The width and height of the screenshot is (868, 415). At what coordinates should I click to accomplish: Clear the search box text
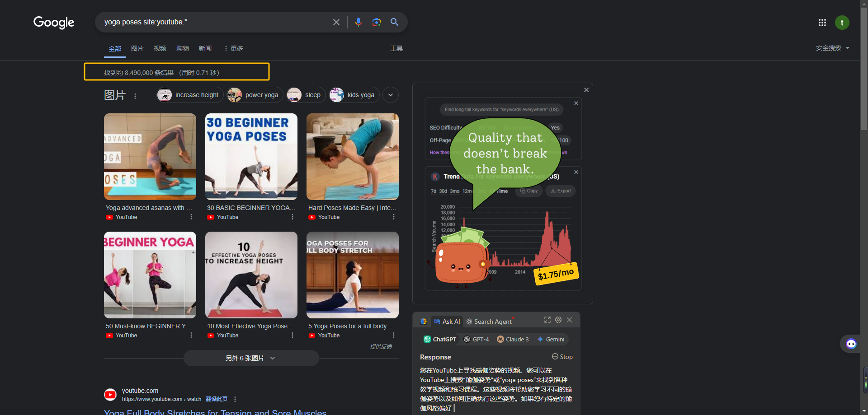click(x=336, y=22)
